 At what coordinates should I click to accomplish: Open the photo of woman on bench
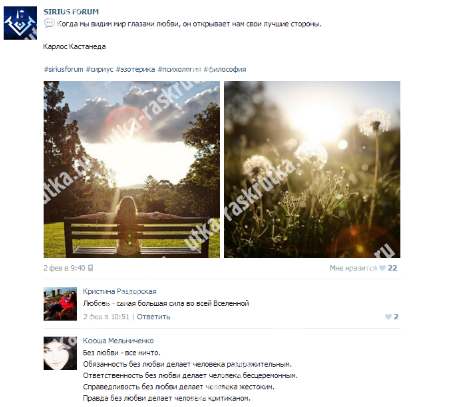132,169
